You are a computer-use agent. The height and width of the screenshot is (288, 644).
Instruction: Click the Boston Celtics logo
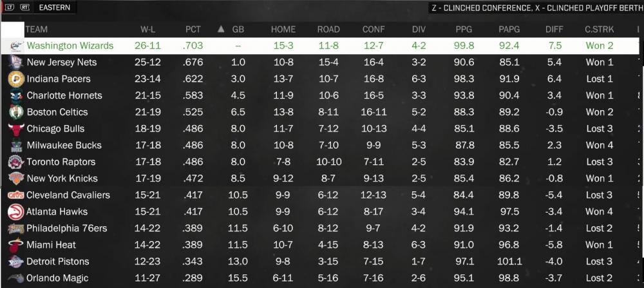point(16,112)
